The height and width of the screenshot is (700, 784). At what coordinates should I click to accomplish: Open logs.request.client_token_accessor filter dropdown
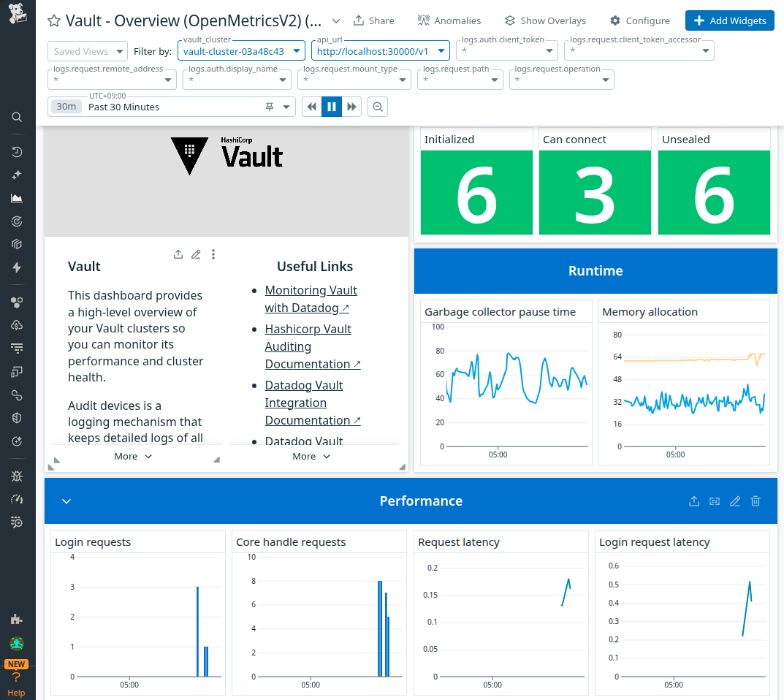(639, 50)
